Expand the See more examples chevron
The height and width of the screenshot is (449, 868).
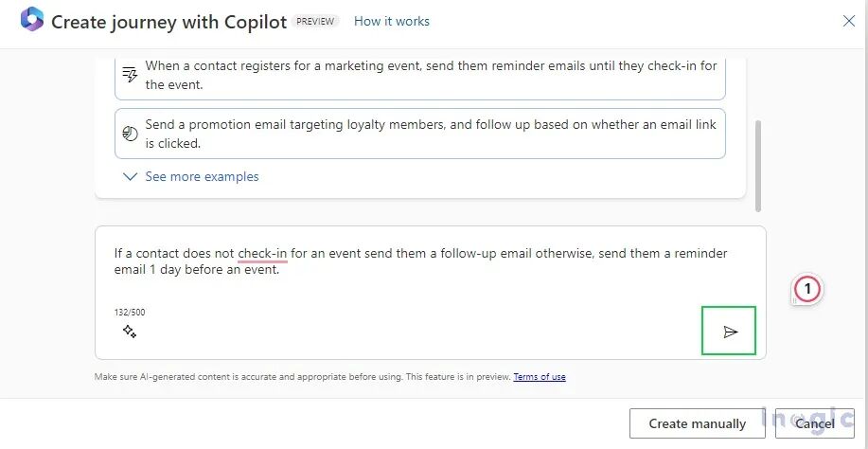click(130, 176)
